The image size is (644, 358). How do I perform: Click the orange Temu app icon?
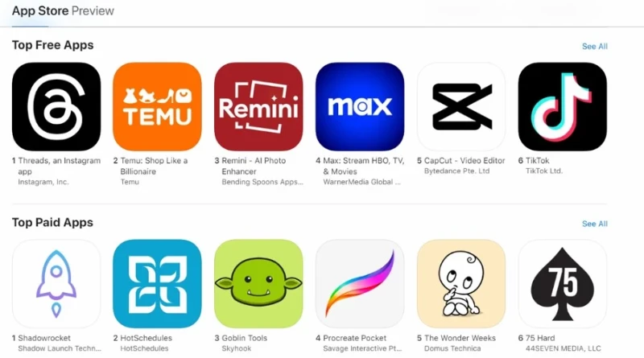coord(157,107)
